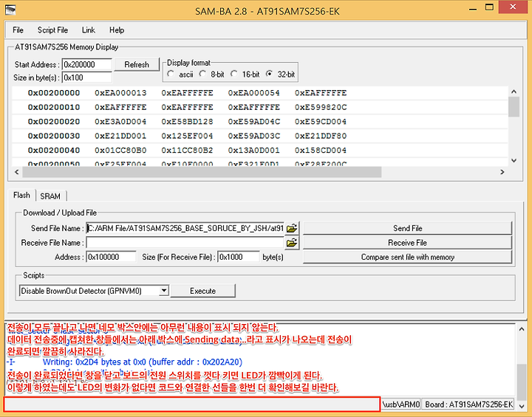This screenshot has width=532, height=417.
Task: Click memory value 0xE59AD03C
Action: 253,136
